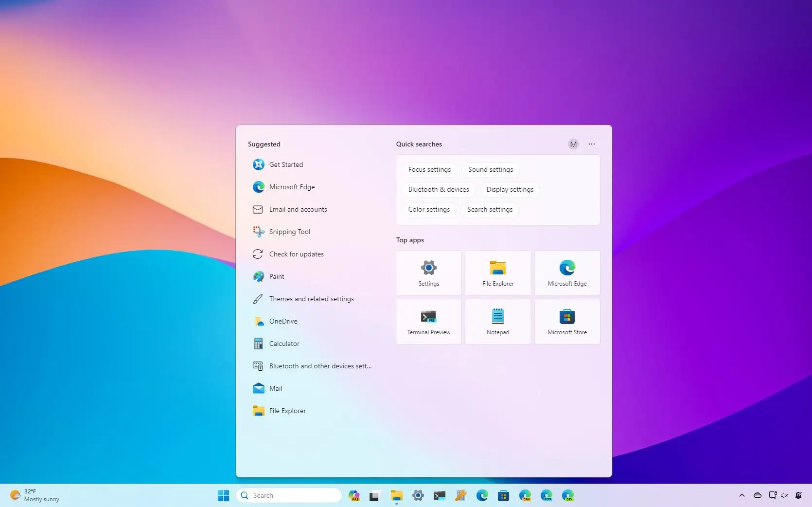This screenshot has height=507, width=812.
Task: Open Terminal on taskbar
Action: click(x=440, y=495)
